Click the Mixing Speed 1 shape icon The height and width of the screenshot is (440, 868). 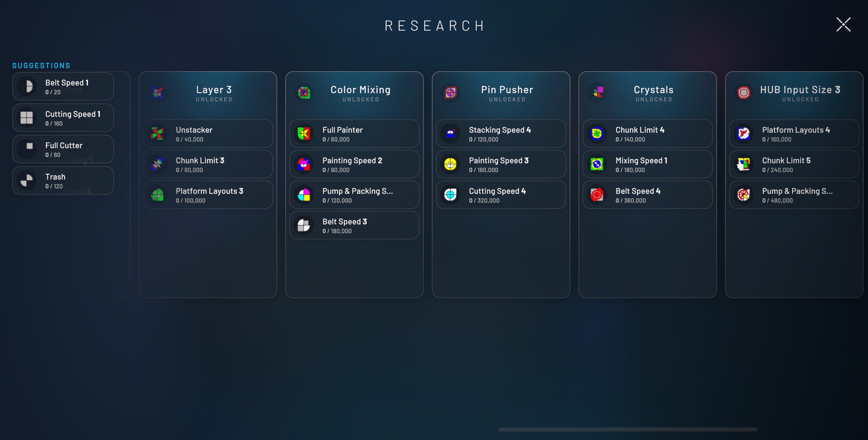597,164
